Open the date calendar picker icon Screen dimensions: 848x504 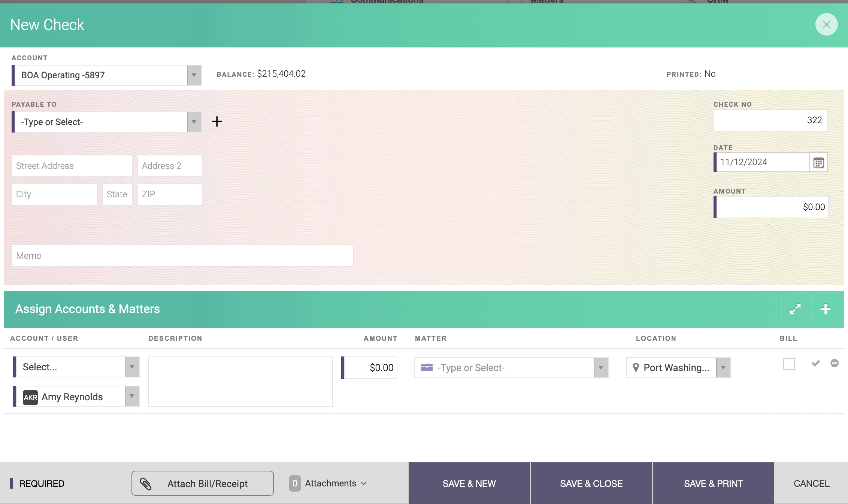tap(818, 163)
